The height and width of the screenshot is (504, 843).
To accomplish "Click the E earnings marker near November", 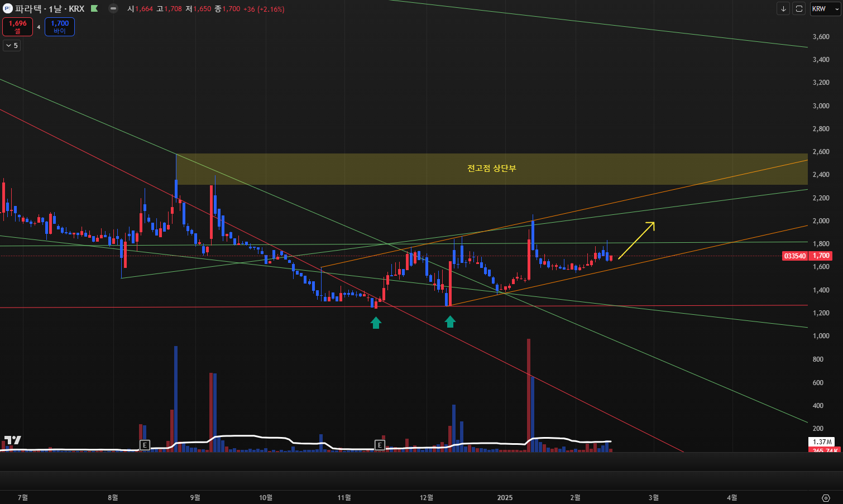I will pyautogui.click(x=380, y=445).
